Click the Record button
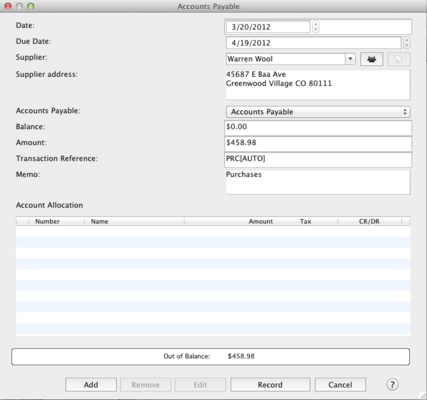The image size is (427, 400). [x=270, y=385]
